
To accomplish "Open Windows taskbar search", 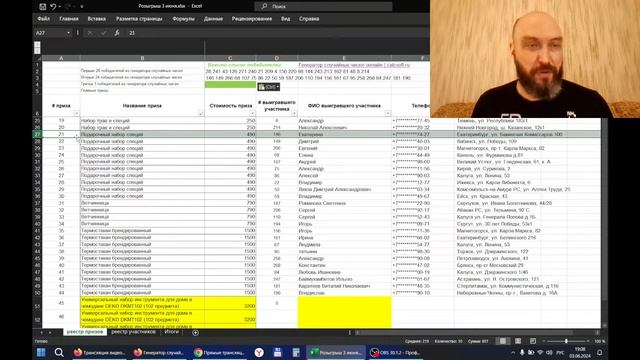I will point(59,352).
